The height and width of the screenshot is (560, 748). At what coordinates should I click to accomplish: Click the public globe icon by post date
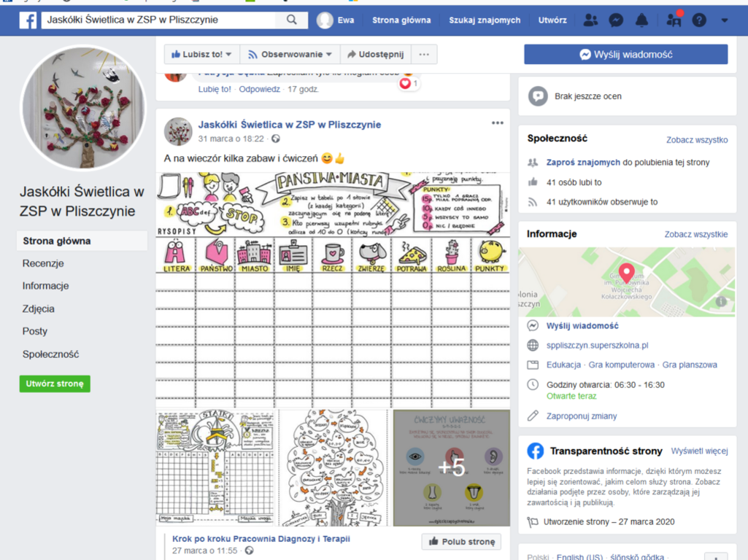[x=276, y=139]
